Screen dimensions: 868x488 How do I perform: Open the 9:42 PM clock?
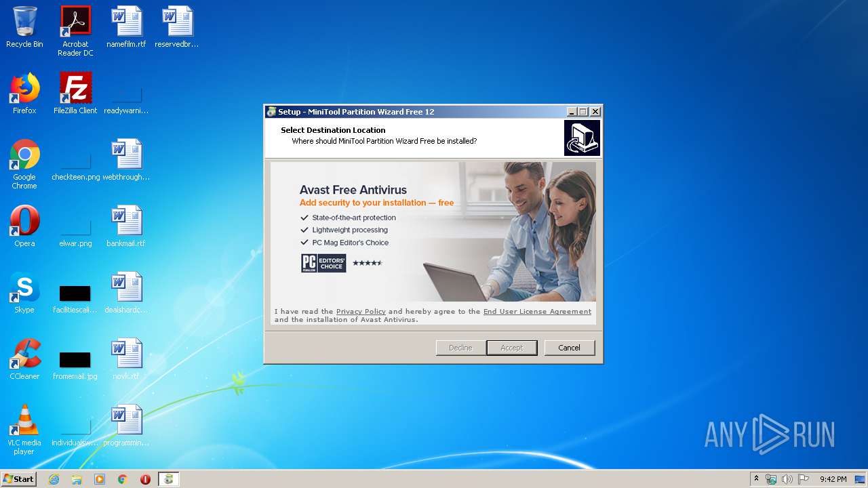(x=833, y=479)
